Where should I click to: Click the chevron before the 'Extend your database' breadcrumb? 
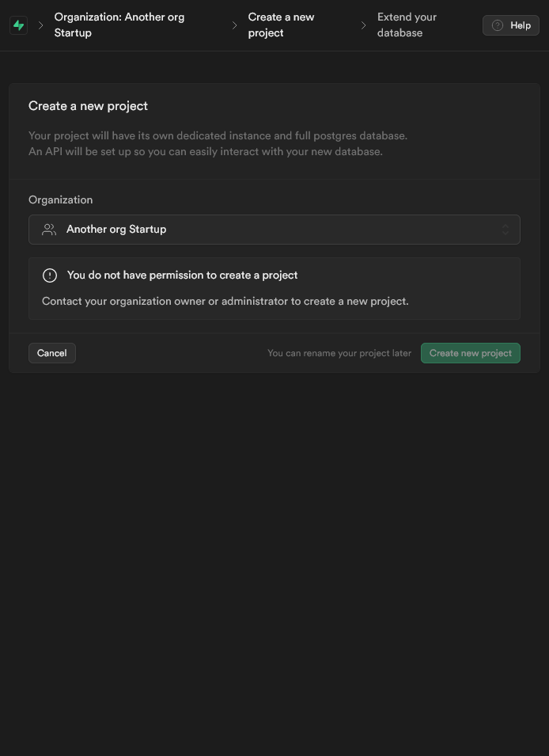364,25
